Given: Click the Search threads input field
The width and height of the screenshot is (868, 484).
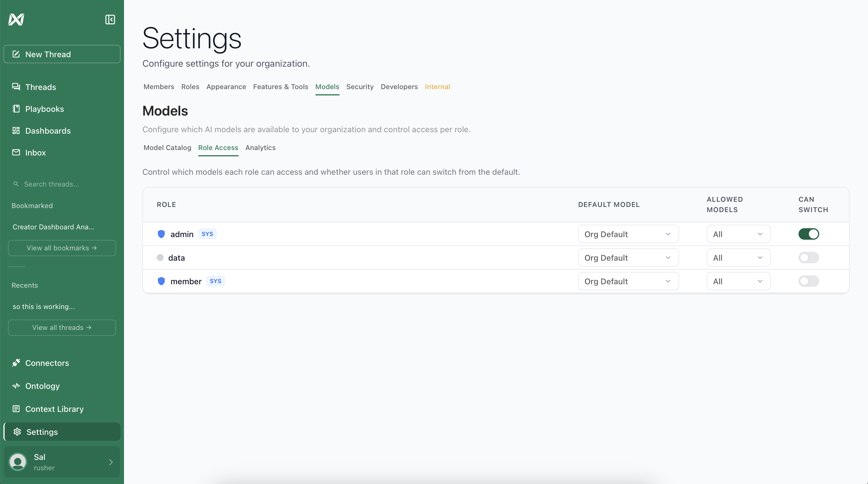Looking at the screenshot, I should (x=62, y=184).
